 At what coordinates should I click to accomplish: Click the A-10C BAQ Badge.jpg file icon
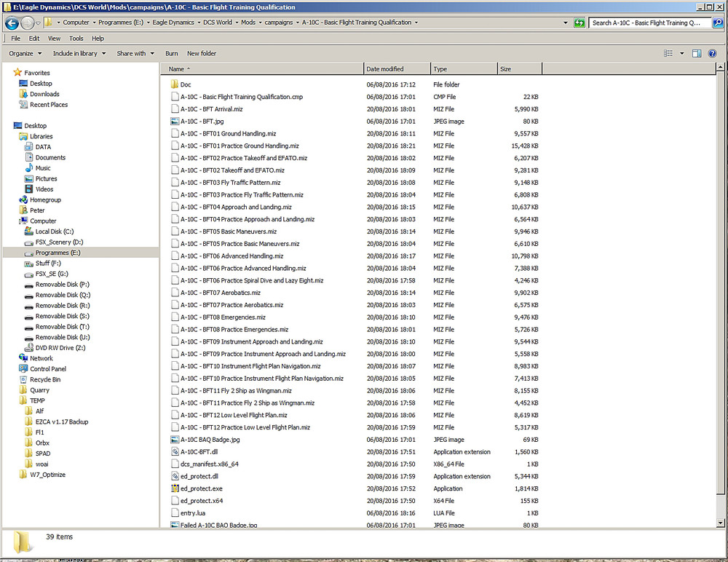click(x=175, y=440)
